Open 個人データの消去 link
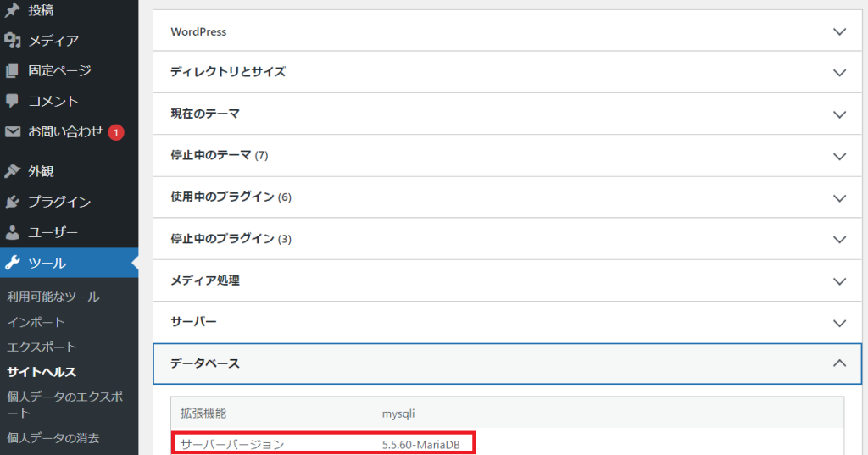Screen dimensions: 868x455 [53, 438]
